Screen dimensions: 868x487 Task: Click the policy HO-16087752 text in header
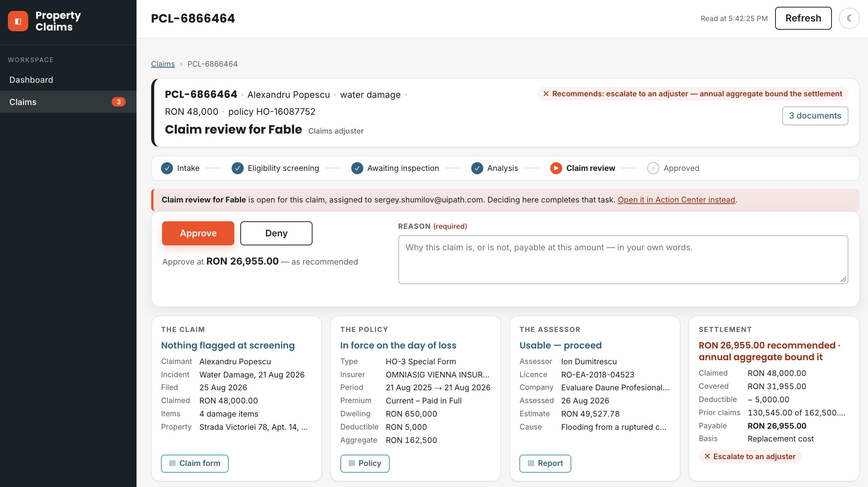(x=272, y=112)
